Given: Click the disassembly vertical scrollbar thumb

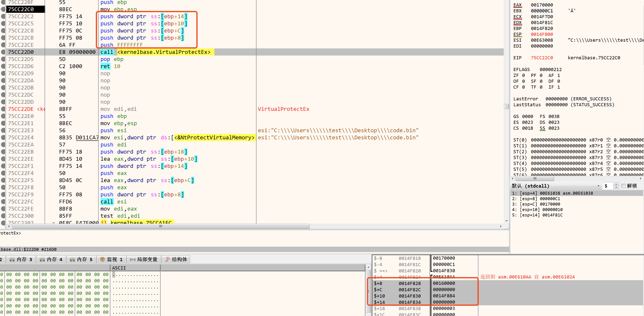Looking at the screenshot, I should [506, 106].
